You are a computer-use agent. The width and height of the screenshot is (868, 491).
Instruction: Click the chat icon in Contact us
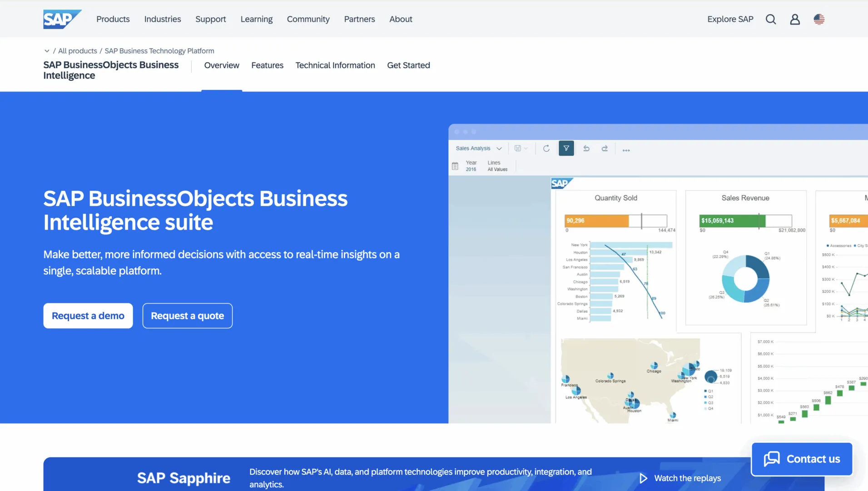[772, 459]
